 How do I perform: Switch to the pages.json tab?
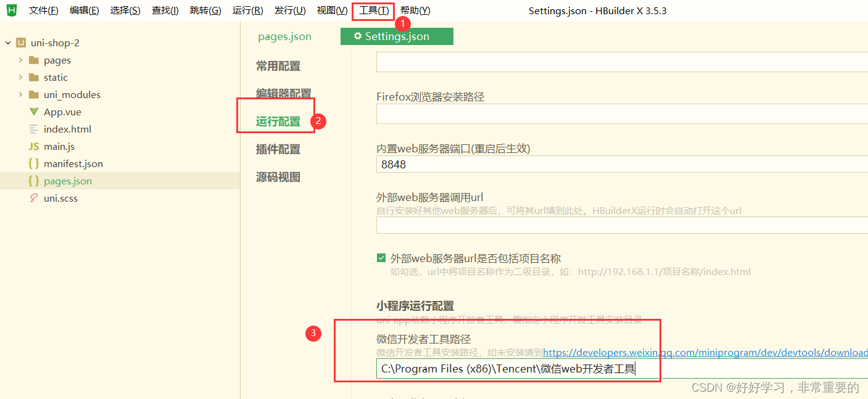284,36
